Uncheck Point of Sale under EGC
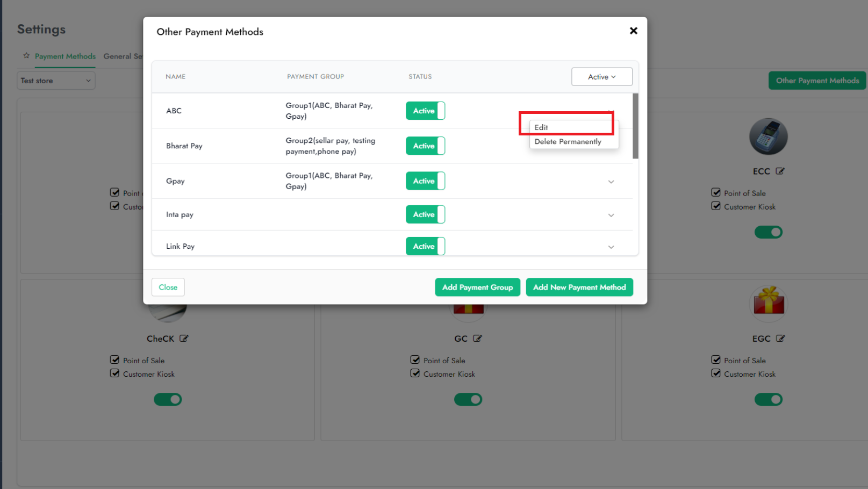 tap(716, 360)
